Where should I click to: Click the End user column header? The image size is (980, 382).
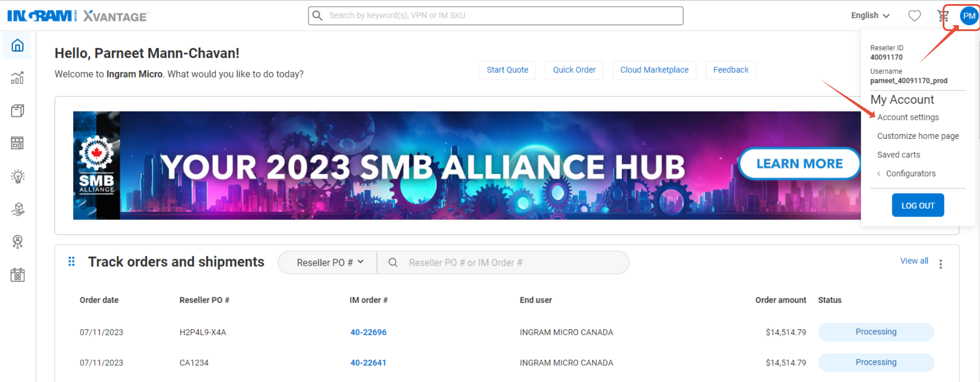(535, 300)
